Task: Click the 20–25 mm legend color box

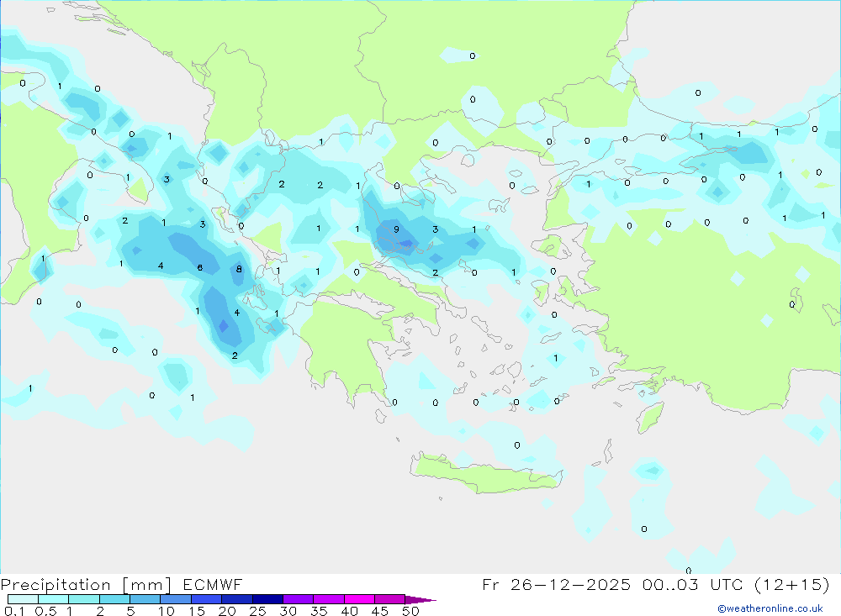Action: point(237,599)
